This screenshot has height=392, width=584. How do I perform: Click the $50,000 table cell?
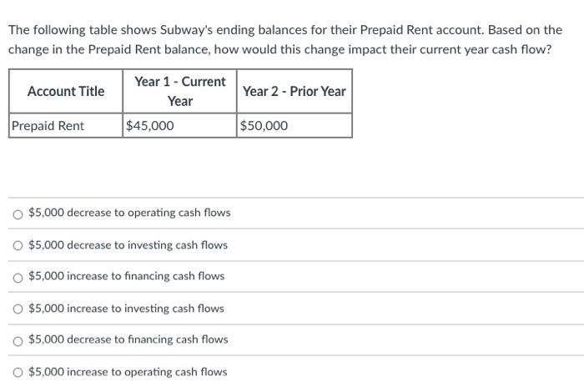(295, 125)
